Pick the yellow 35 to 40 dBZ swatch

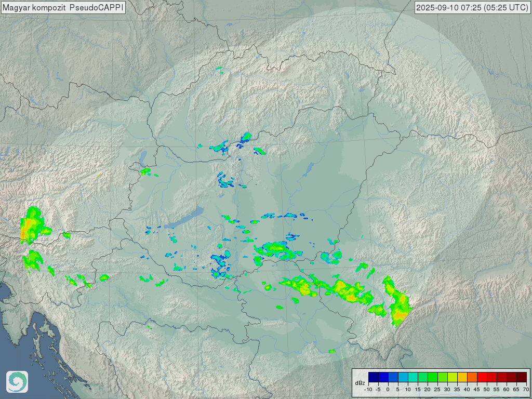point(462,377)
